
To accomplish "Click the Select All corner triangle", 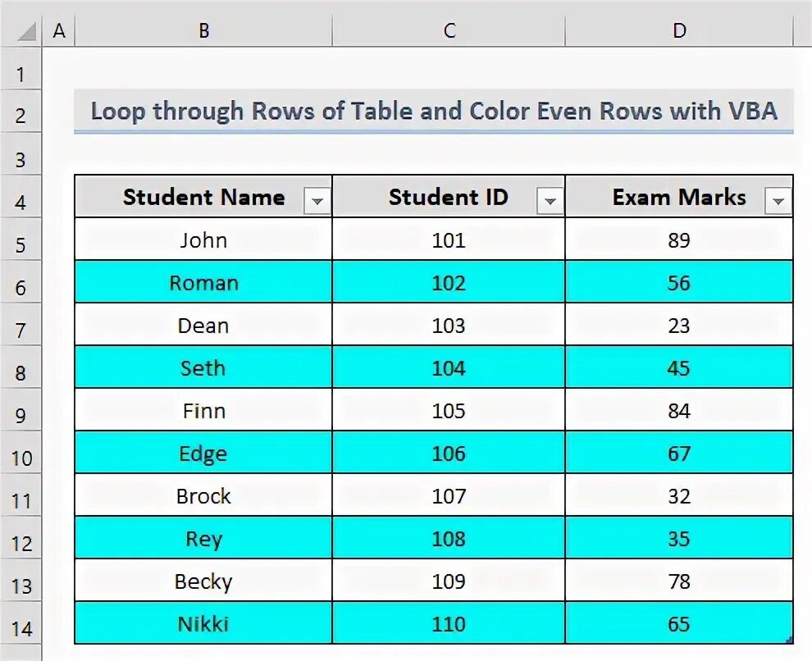I will (x=26, y=32).
